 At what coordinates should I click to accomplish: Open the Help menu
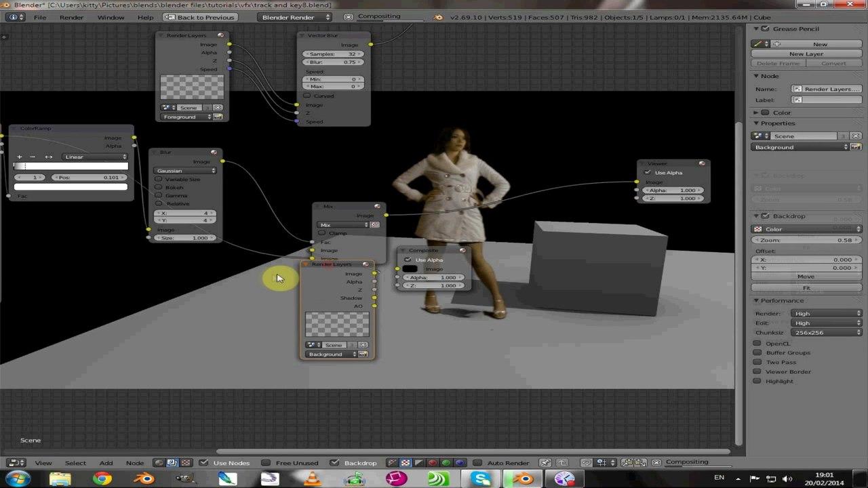click(x=145, y=17)
